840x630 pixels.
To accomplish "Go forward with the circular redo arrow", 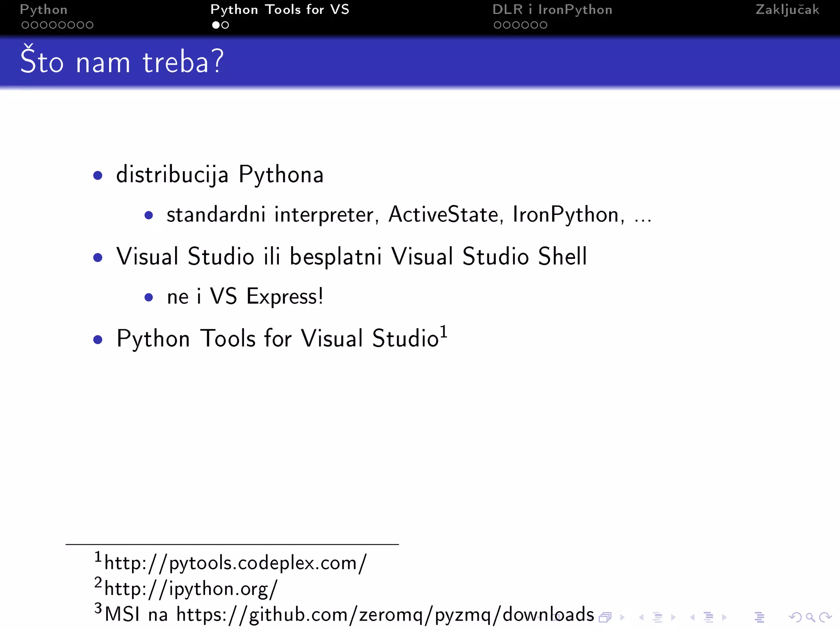I will tap(825, 617).
